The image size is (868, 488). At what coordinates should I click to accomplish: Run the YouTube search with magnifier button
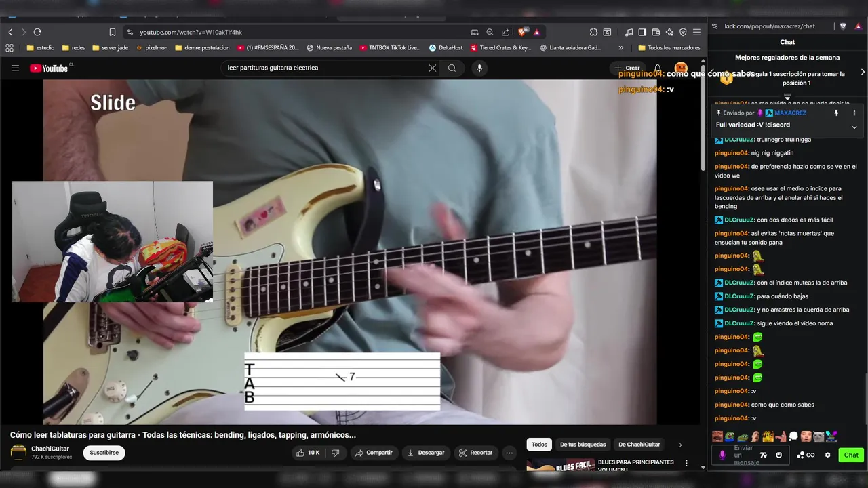tap(452, 68)
